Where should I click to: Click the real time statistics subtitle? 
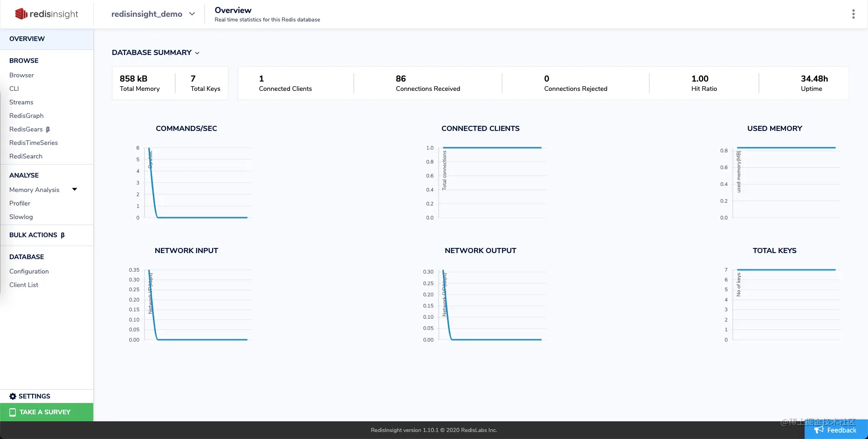267,20
